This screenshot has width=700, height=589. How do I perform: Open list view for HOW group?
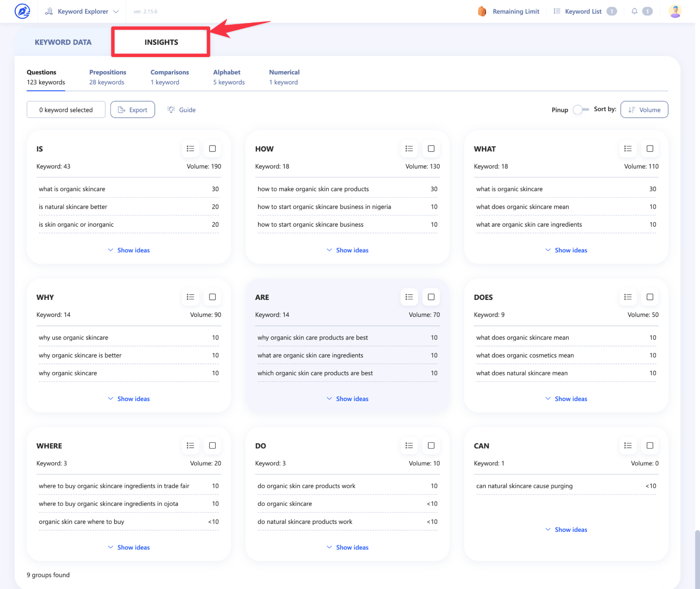point(409,149)
